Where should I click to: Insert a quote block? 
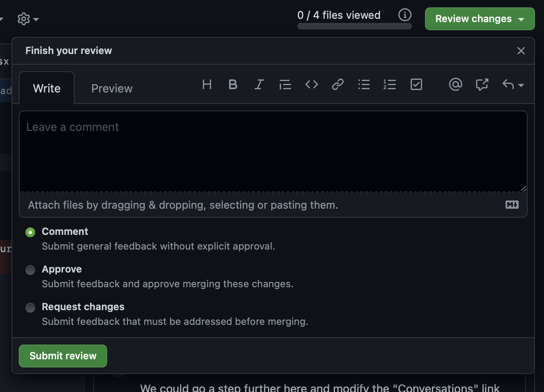pyautogui.click(x=285, y=85)
